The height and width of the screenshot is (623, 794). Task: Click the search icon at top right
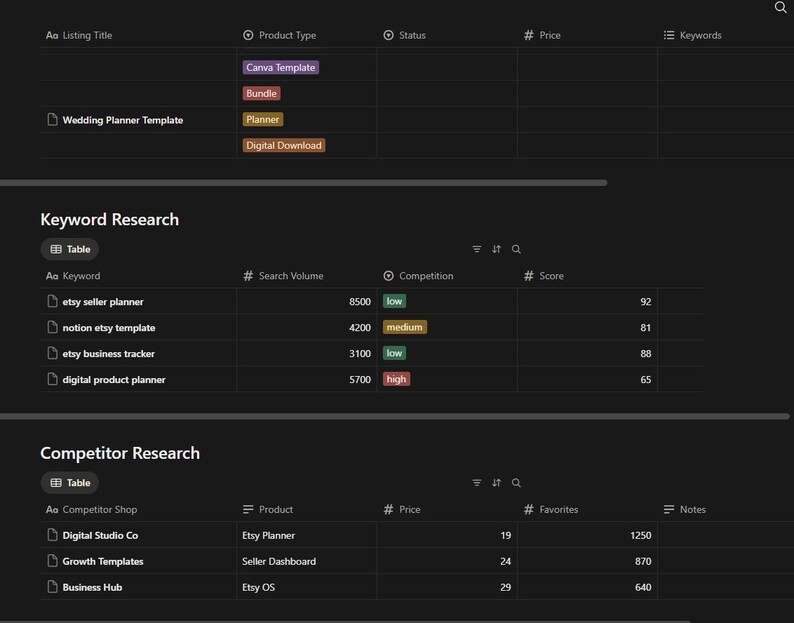pyautogui.click(x=780, y=7)
